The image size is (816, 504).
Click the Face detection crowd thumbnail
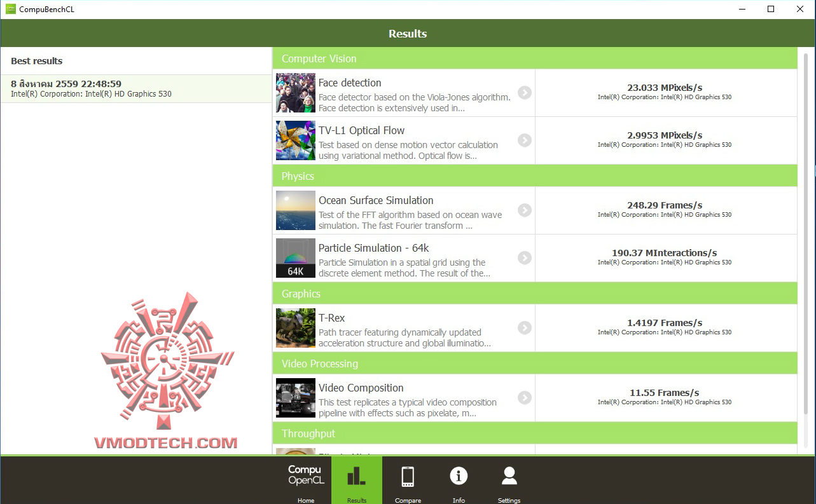coord(296,93)
